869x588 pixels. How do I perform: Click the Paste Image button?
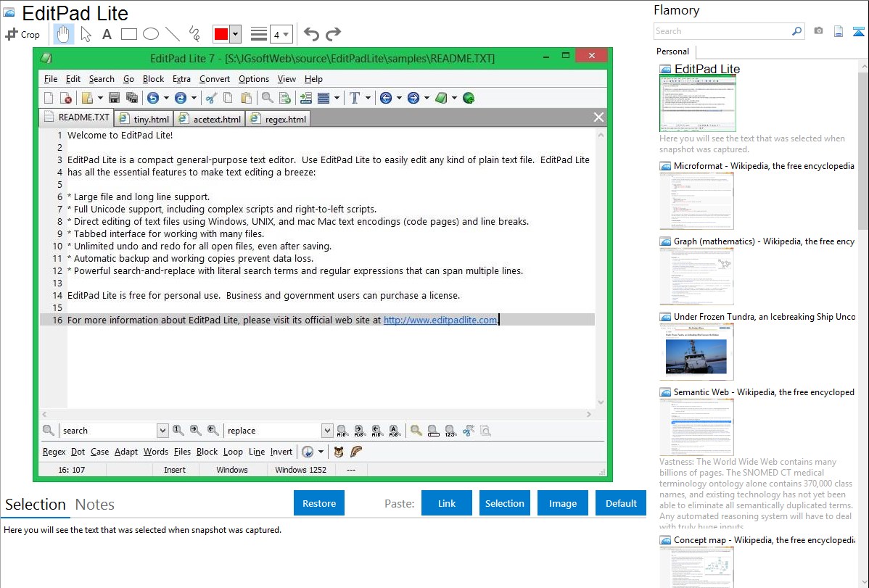pos(562,503)
